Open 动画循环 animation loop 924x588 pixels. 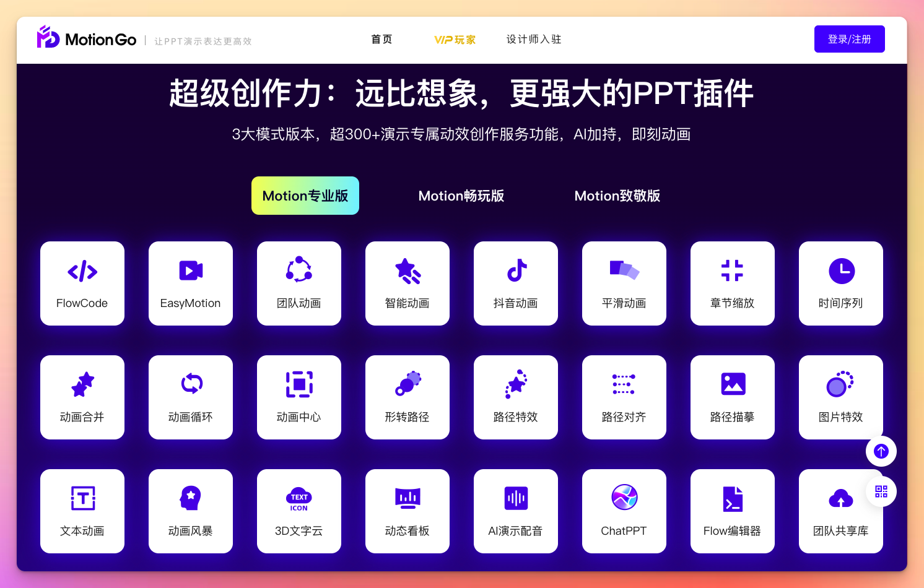coord(190,397)
